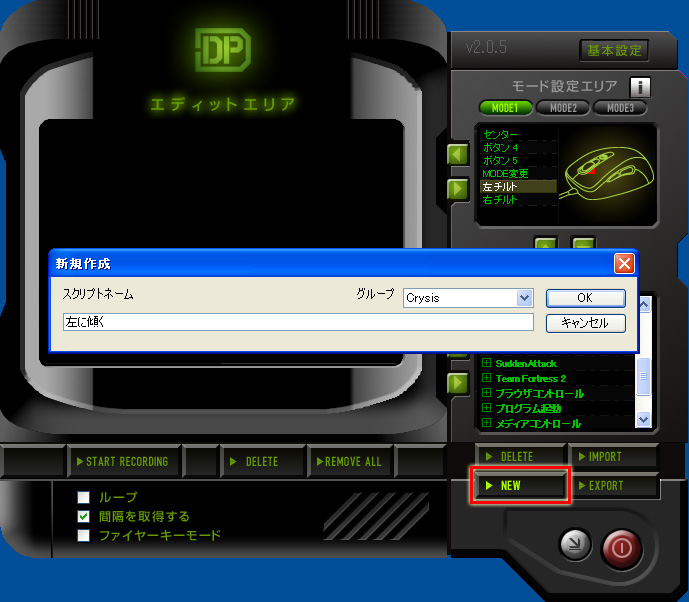Click the green DP logo
The image size is (689, 602).
[222, 52]
